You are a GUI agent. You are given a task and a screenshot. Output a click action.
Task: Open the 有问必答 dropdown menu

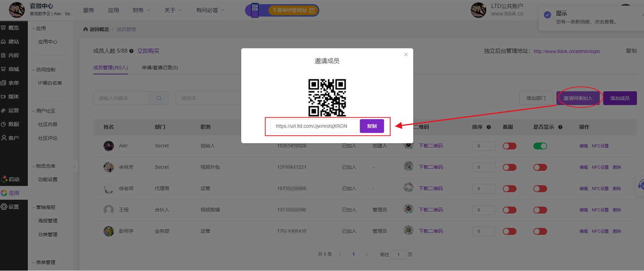210,10
